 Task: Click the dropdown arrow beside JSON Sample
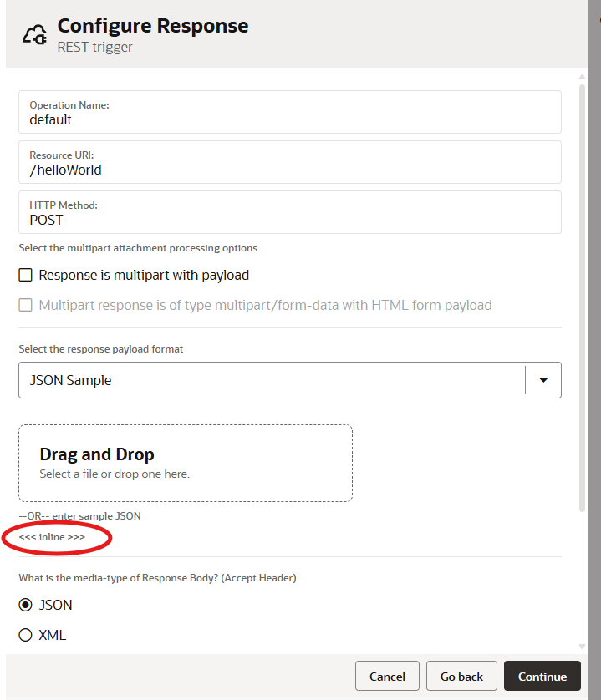pos(543,380)
